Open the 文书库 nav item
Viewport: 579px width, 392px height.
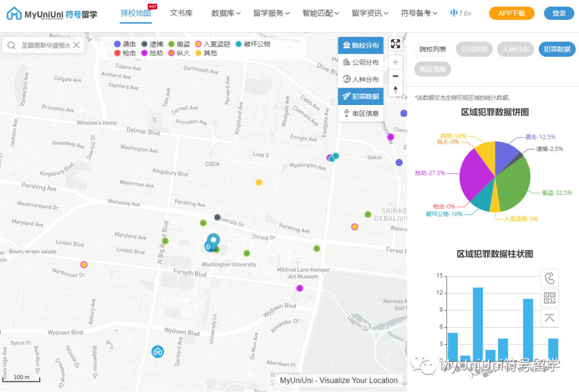(181, 13)
